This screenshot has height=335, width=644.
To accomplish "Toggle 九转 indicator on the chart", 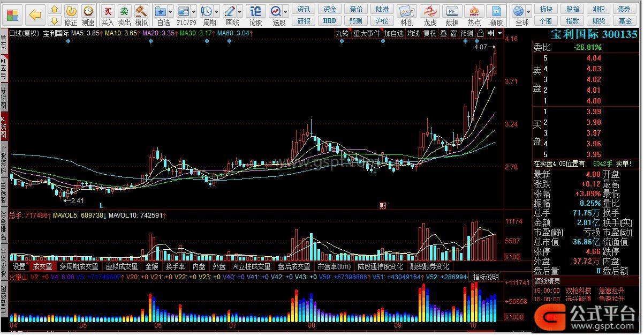I will 342,33.
